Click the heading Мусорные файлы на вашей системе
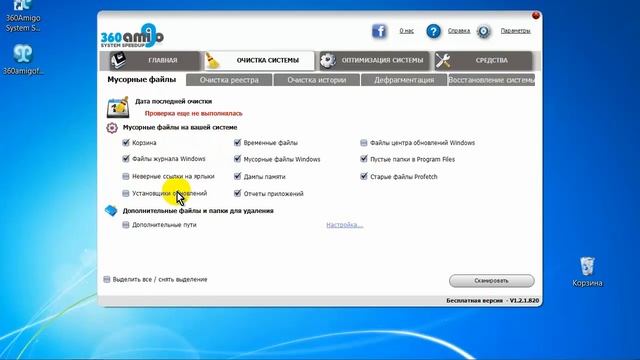This screenshot has height=360, width=640. pyautogui.click(x=180, y=127)
